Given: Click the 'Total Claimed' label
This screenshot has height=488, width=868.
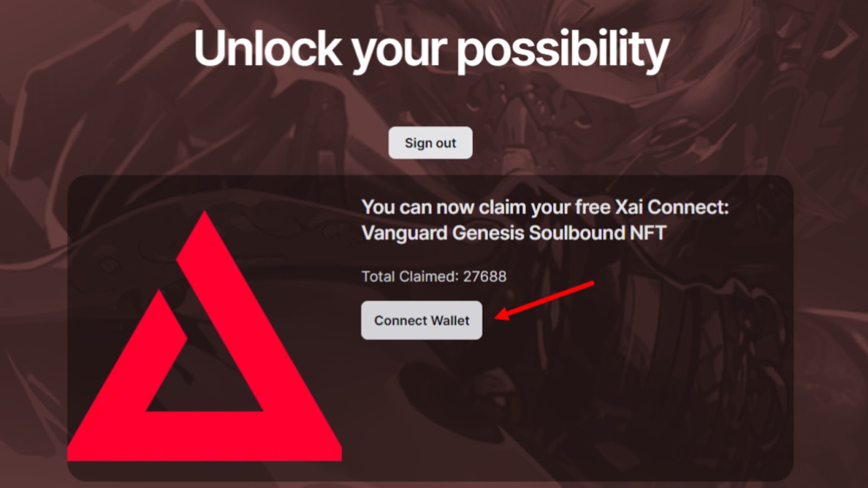Looking at the screenshot, I should pyautogui.click(x=410, y=277).
